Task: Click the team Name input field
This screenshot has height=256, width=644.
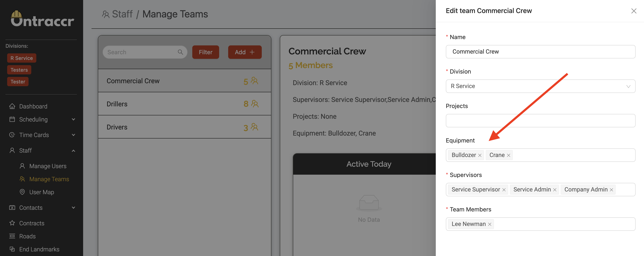Action: [540, 52]
